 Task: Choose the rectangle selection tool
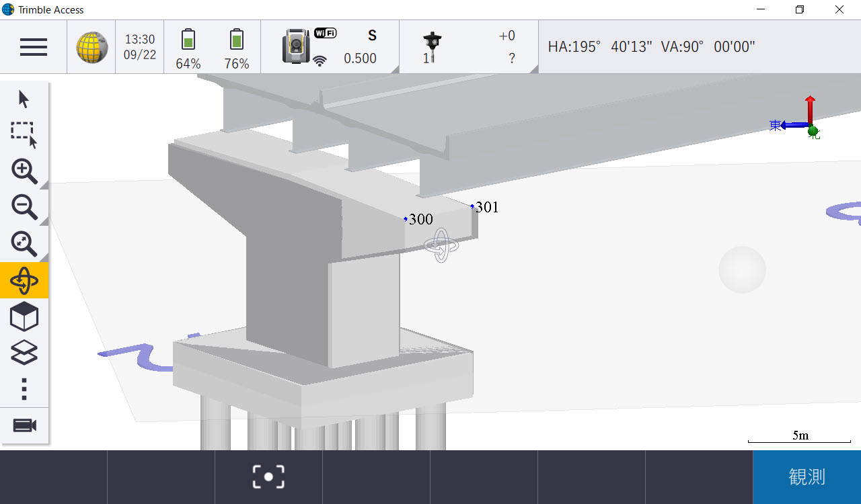[24, 134]
